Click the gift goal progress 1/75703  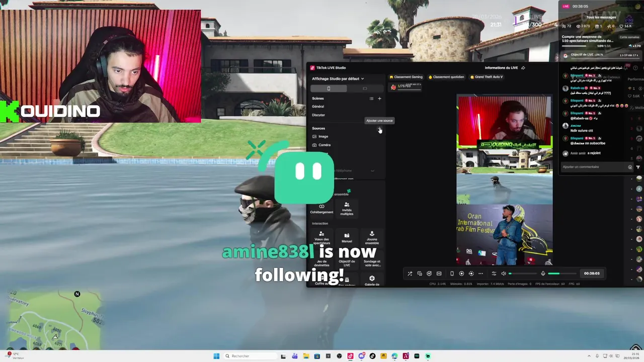pyautogui.click(x=405, y=86)
